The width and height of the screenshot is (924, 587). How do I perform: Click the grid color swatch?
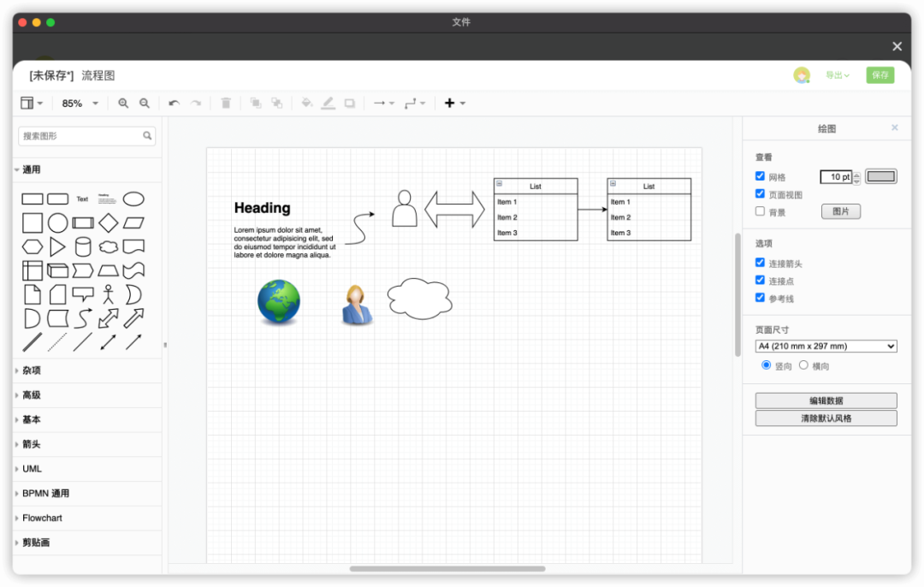881,177
